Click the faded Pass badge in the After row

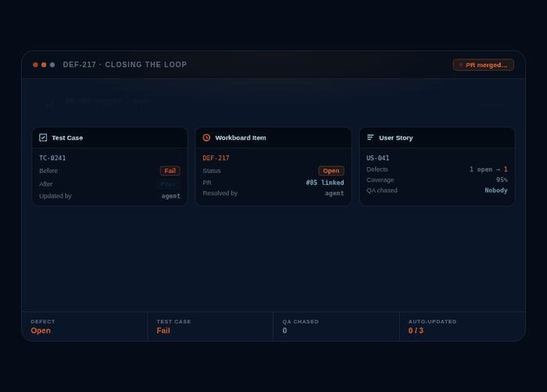point(168,184)
